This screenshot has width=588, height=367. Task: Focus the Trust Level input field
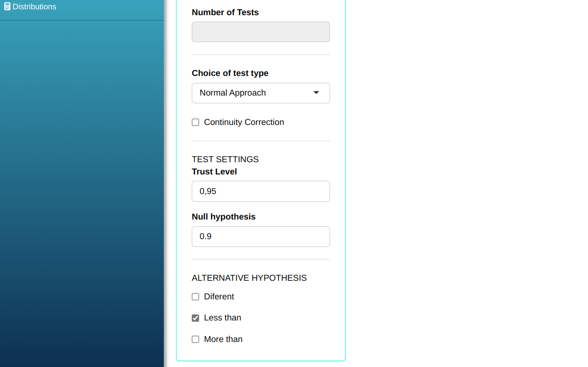(260, 191)
